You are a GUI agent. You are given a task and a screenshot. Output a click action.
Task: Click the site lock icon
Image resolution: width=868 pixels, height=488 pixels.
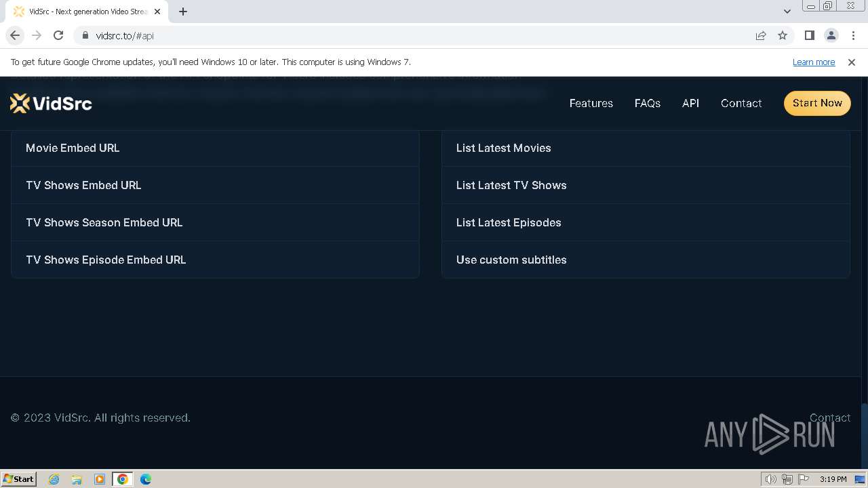pos(85,35)
